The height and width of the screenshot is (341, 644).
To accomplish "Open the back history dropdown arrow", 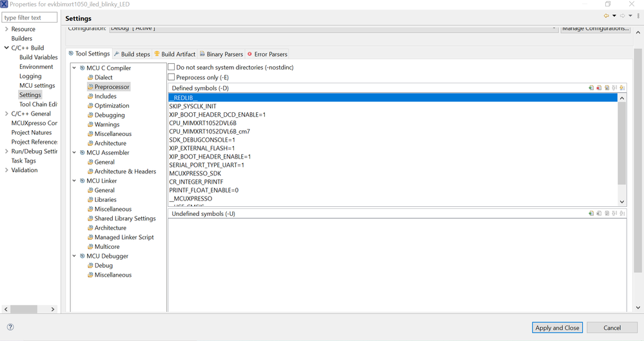I will (614, 16).
